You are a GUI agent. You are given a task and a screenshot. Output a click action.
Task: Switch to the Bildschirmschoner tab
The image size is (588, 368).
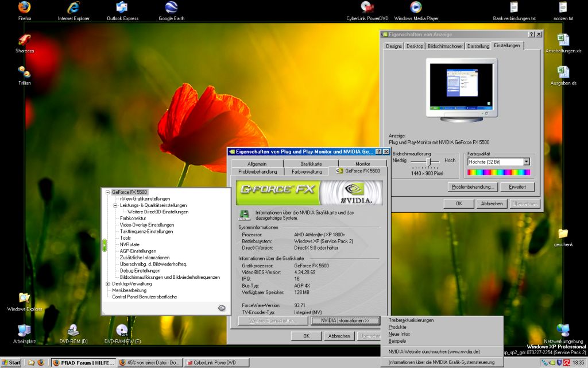tap(445, 46)
